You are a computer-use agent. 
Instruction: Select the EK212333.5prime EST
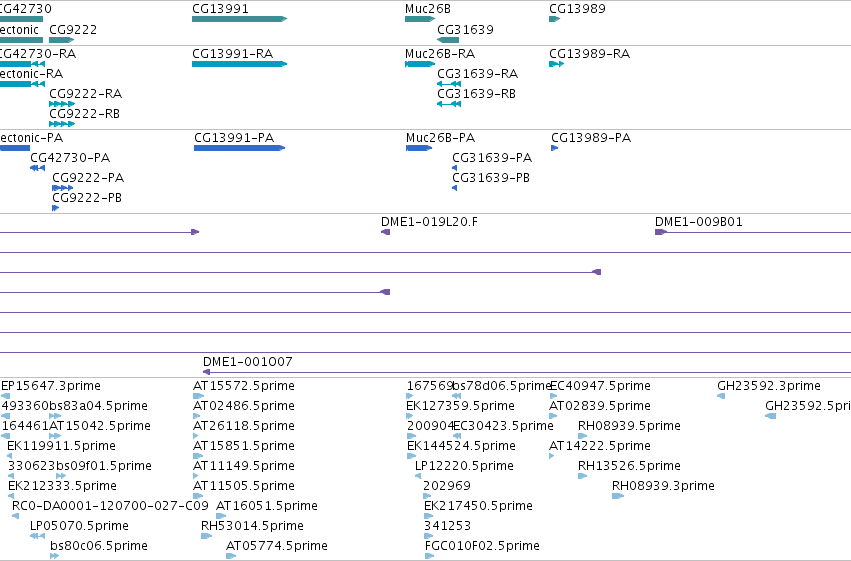62,486
